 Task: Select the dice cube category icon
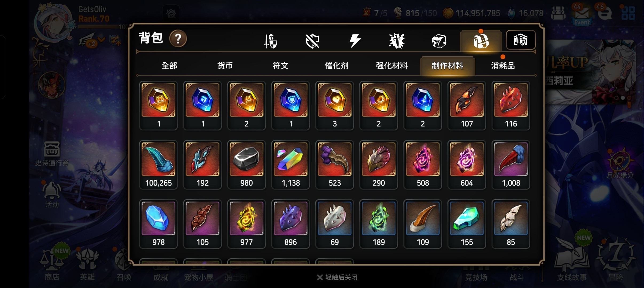(439, 41)
